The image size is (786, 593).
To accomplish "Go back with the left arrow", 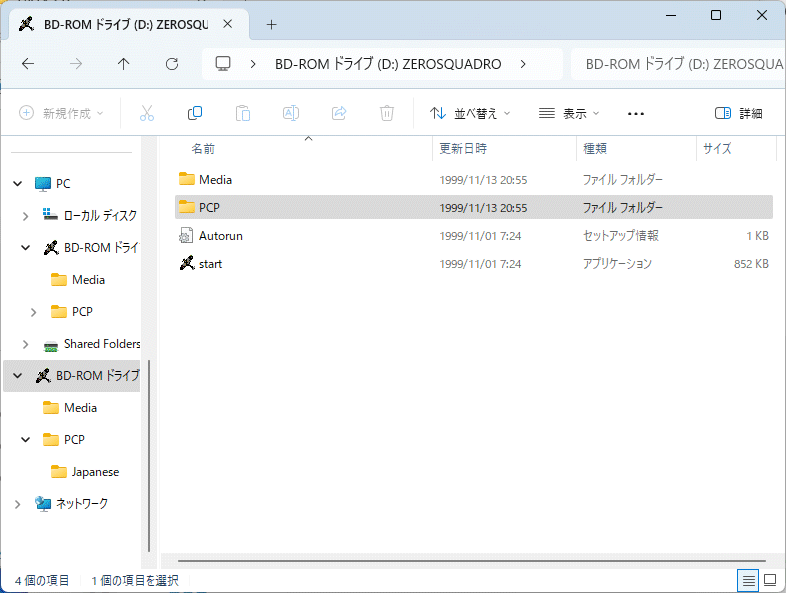I will [x=28, y=64].
